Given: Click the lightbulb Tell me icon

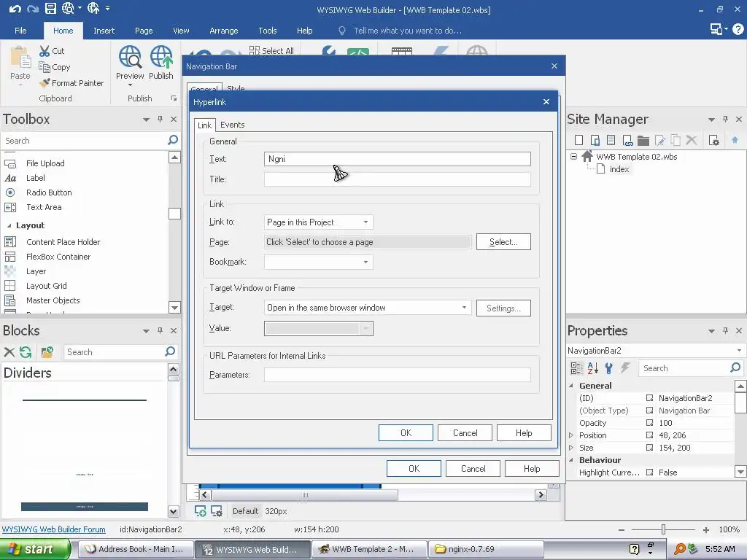Looking at the screenshot, I should point(341,31).
